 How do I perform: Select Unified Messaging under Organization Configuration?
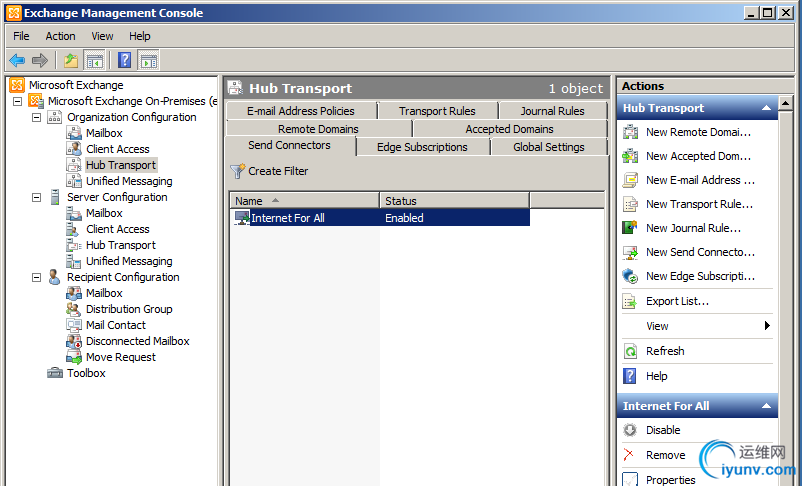coord(129,181)
